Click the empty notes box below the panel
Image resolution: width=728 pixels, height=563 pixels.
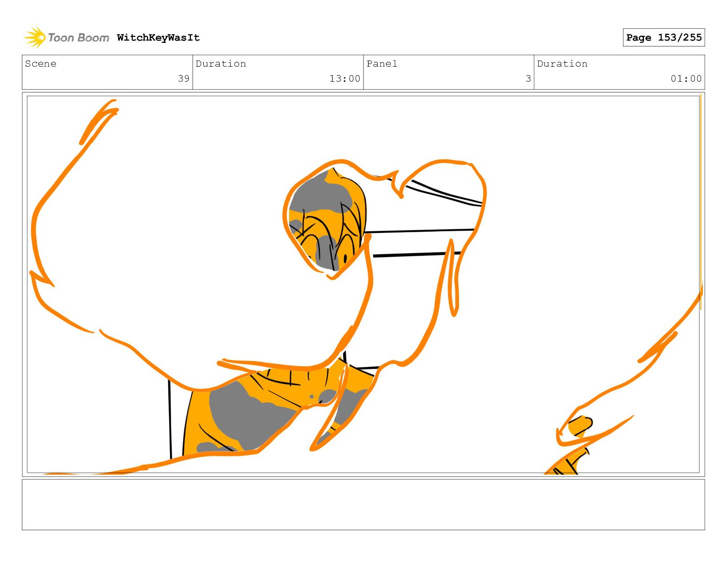364,505
